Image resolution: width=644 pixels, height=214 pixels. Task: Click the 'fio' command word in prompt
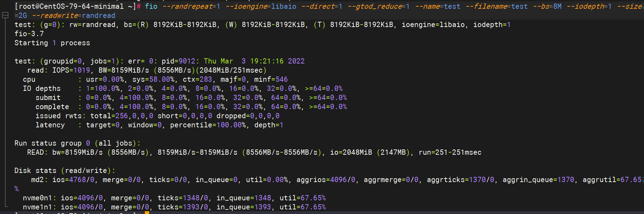point(151,6)
